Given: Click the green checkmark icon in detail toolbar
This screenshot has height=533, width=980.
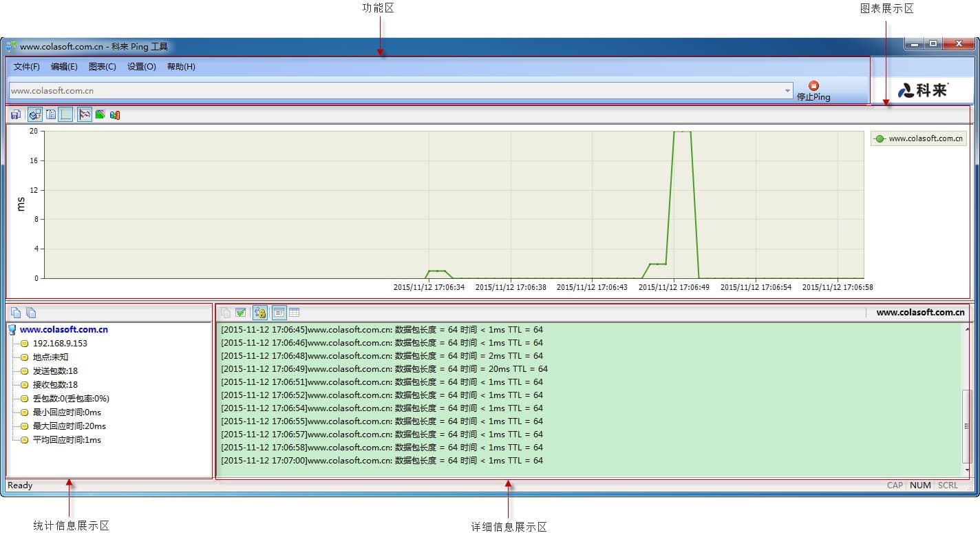Looking at the screenshot, I should tap(241, 313).
